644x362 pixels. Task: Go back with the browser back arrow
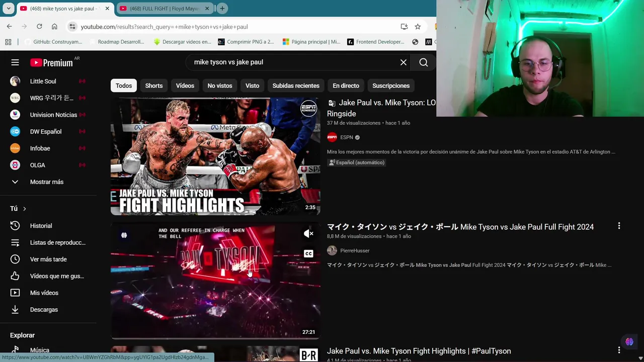click(x=10, y=26)
